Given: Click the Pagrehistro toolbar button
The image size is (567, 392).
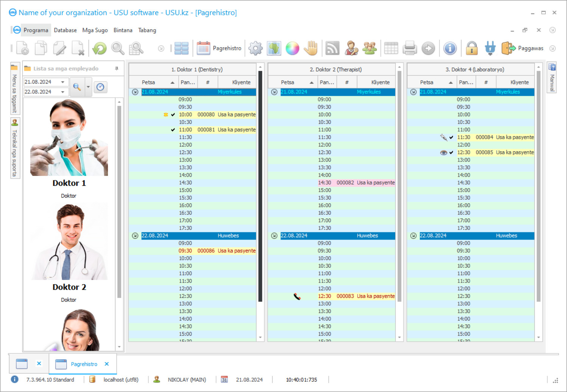Looking at the screenshot, I should point(219,48).
